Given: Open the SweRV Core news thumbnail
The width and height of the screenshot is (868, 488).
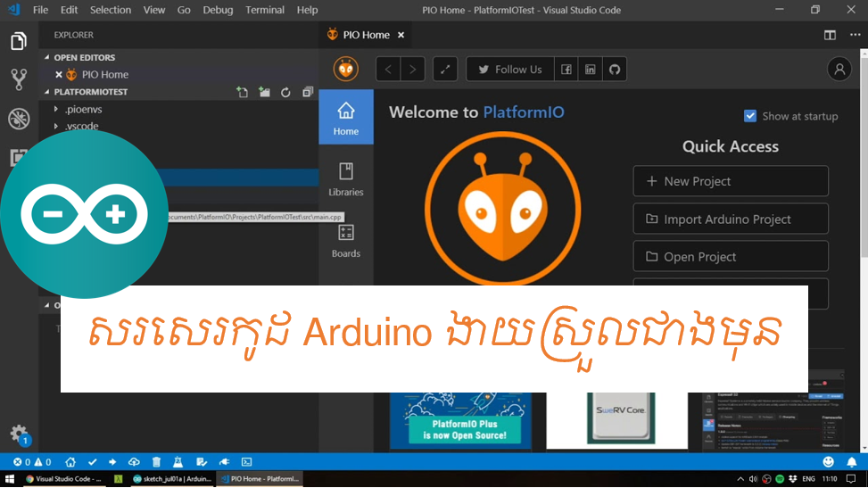Looking at the screenshot, I should (x=617, y=420).
